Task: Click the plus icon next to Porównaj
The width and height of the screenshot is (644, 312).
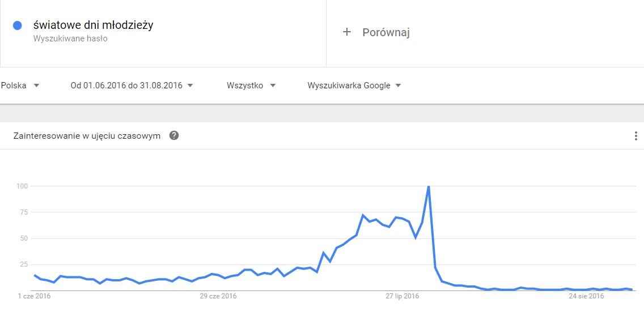Action: pos(347,32)
